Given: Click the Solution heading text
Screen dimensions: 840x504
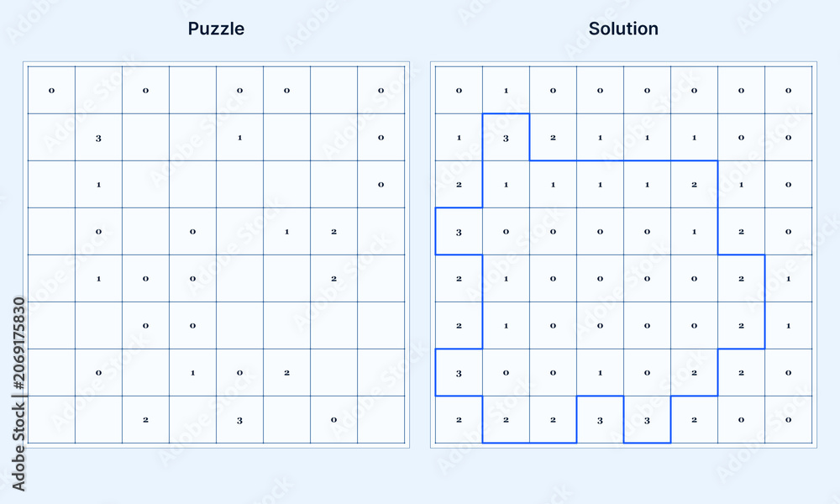Looking at the screenshot, I should tap(623, 29).
